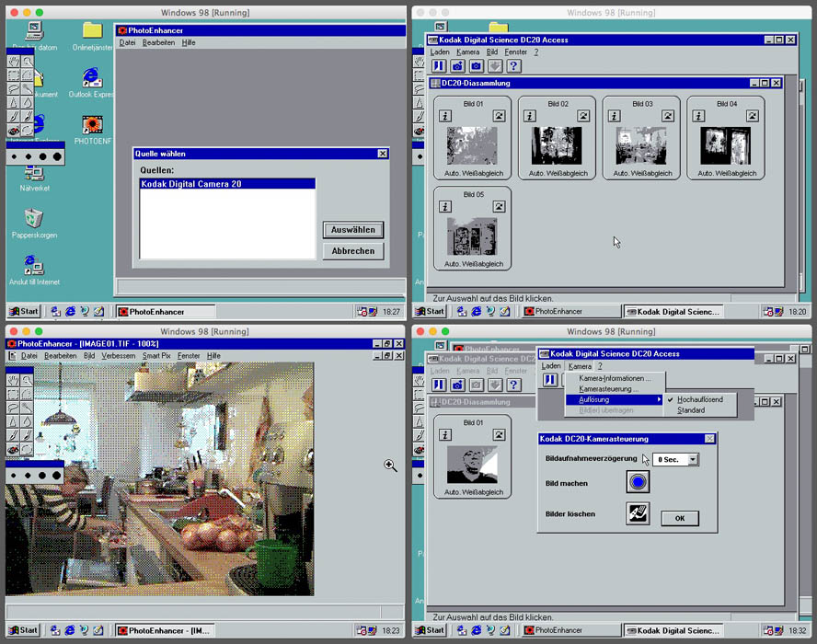Open Bild menu in five-slide DC20 Access window
The height and width of the screenshot is (644, 817).
492,52
